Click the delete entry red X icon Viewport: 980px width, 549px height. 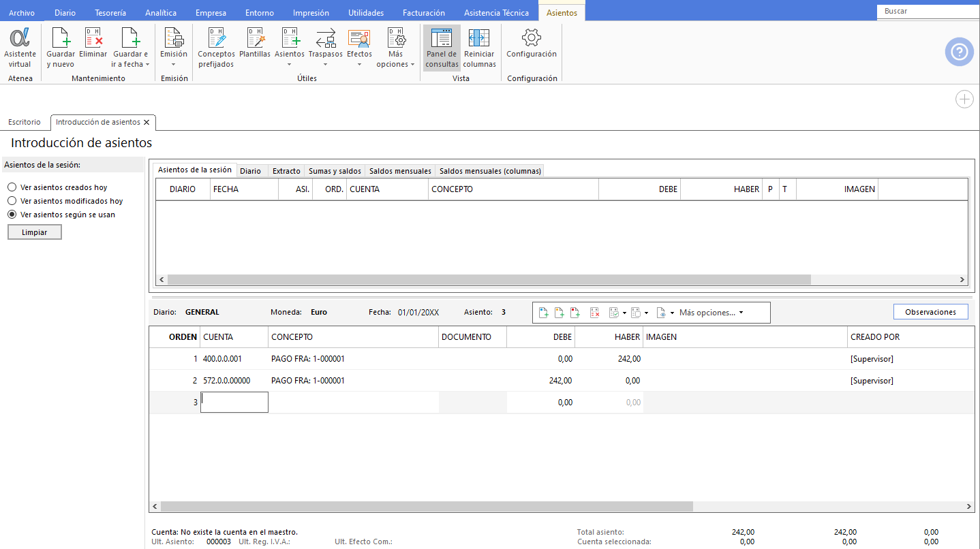click(x=595, y=313)
